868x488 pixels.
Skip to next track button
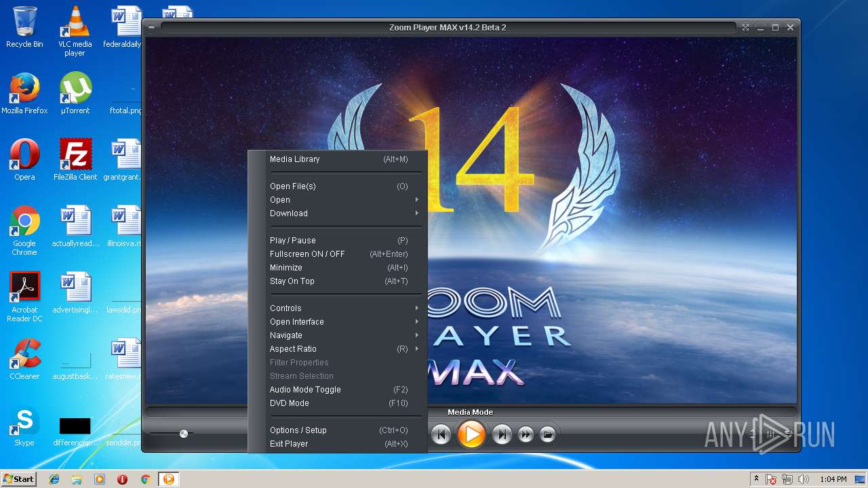tap(502, 434)
